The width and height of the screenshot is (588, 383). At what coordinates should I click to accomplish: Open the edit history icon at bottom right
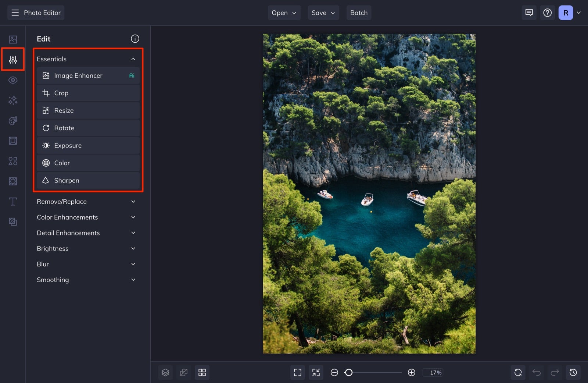pos(573,372)
